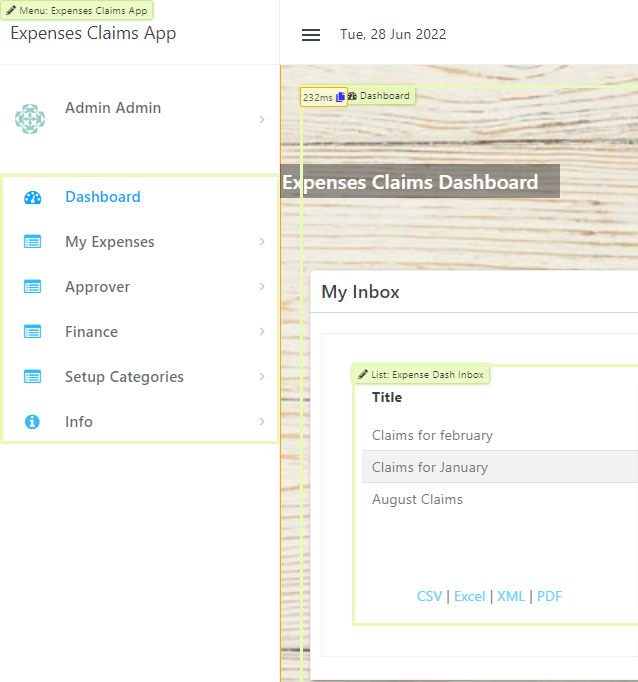Expand the My Expenses submenu arrow
638x682 pixels.
tap(262, 242)
